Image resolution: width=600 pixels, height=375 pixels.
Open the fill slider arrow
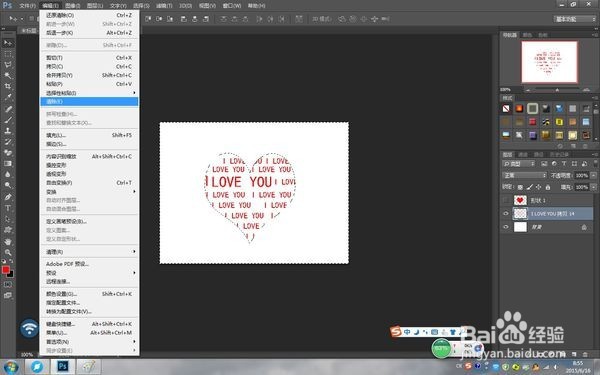592,187
